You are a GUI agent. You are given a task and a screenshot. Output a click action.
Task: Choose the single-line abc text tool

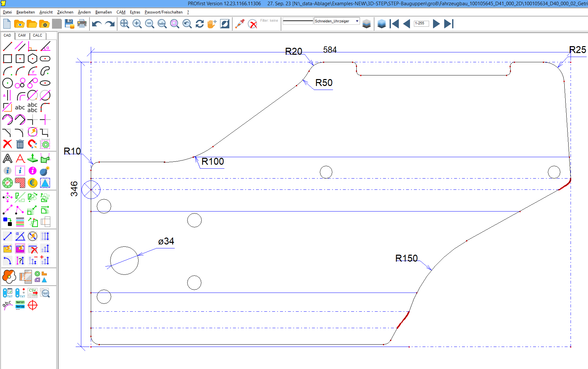[x=20, y=107]
